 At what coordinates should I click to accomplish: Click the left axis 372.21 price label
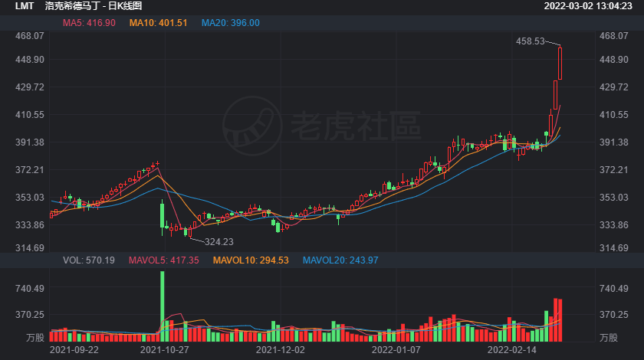coord(30,170)
